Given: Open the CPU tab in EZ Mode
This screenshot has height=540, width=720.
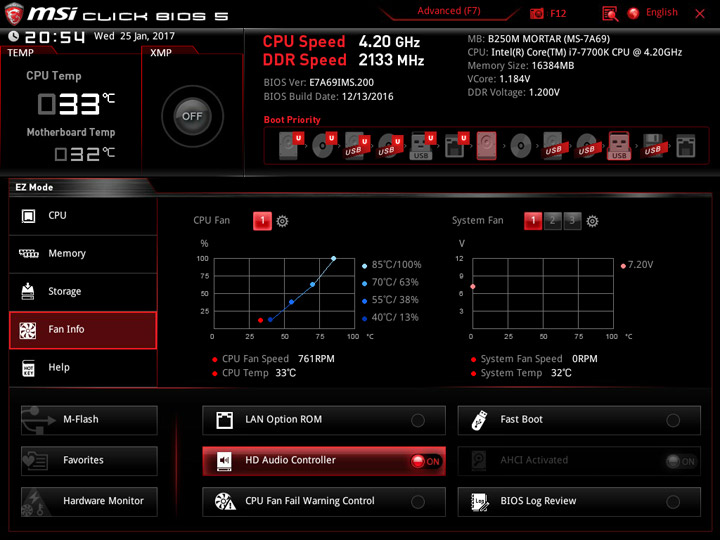Looking at the screenshot, I should [x=83, y=216].
